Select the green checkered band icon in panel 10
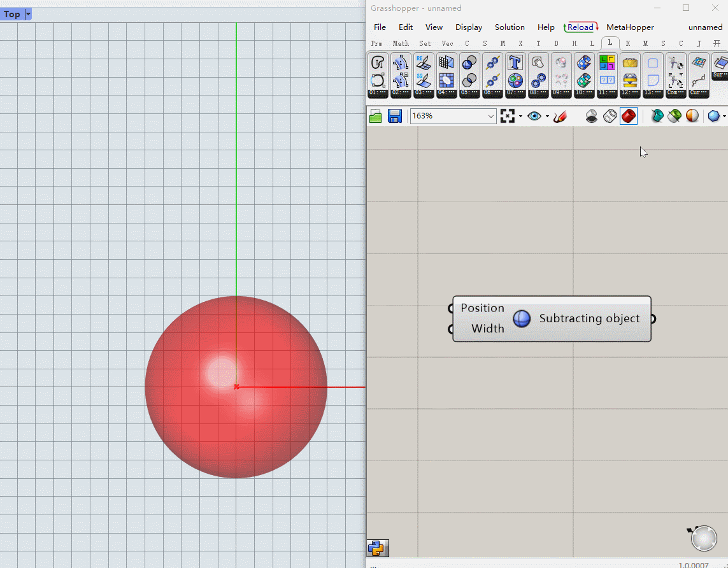Viewport: 728px width, 568px height. pyautogui.click(x=583, y=80)
